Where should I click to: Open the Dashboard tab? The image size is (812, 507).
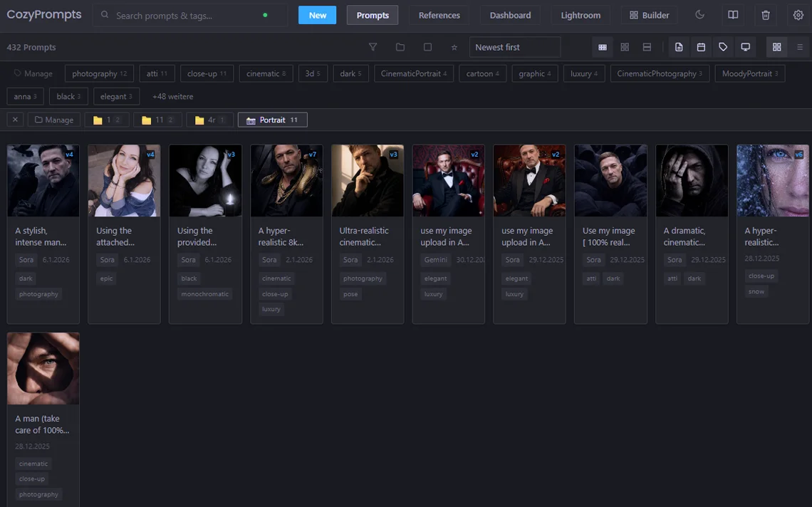click(x=510, y=15)
